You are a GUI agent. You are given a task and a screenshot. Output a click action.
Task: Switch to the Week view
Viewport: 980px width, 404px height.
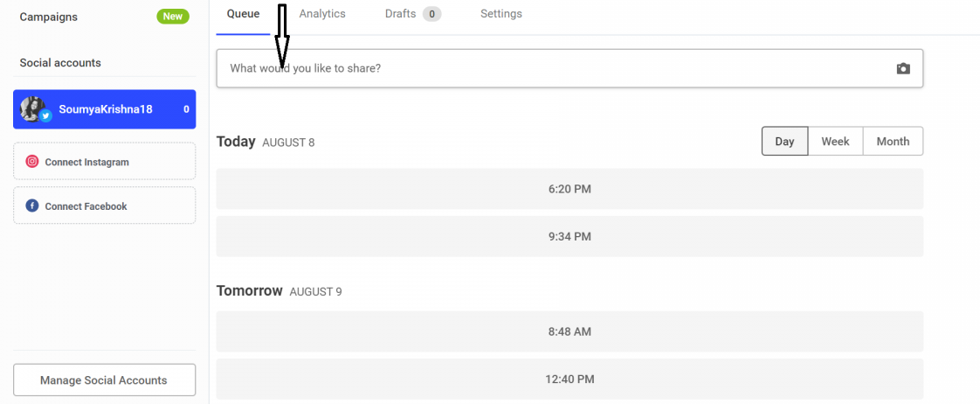click(835, 142)
